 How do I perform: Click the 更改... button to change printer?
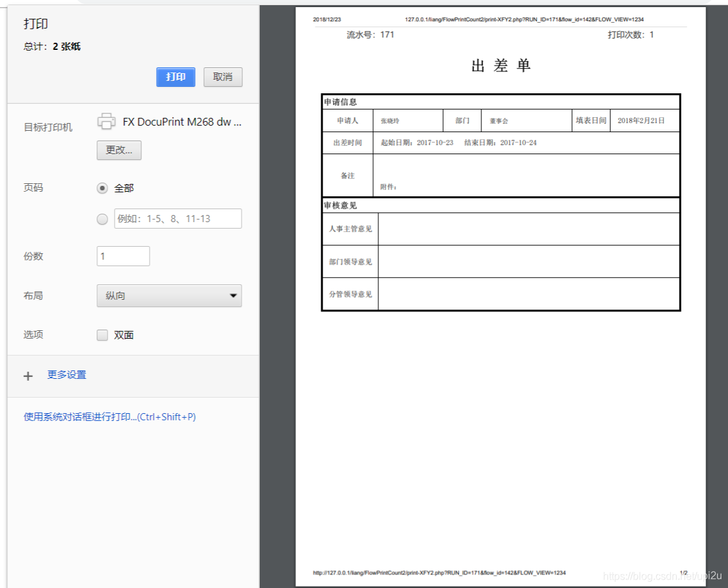click(x=119, y=150)
